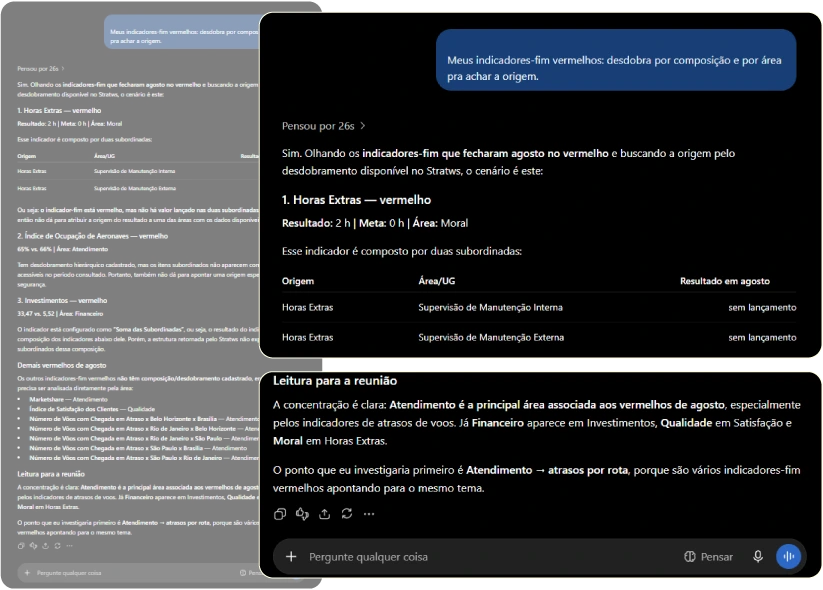The height and width of the screenshot is (590, 823).
Task: Click 'Horas Extras' cell in the Manutenção Interna row
Action: point(308,308)
